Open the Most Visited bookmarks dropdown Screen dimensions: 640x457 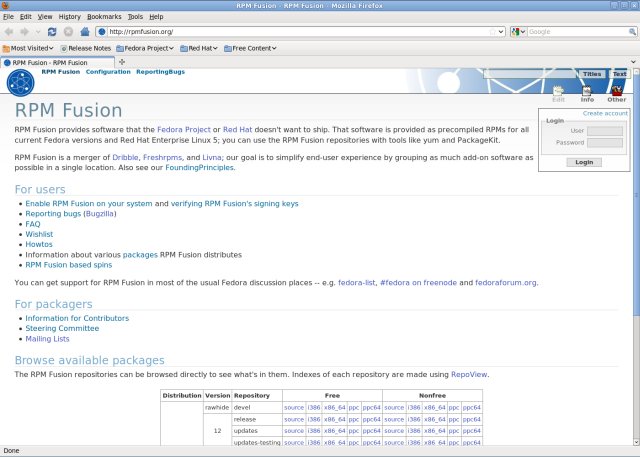(30, 48)
